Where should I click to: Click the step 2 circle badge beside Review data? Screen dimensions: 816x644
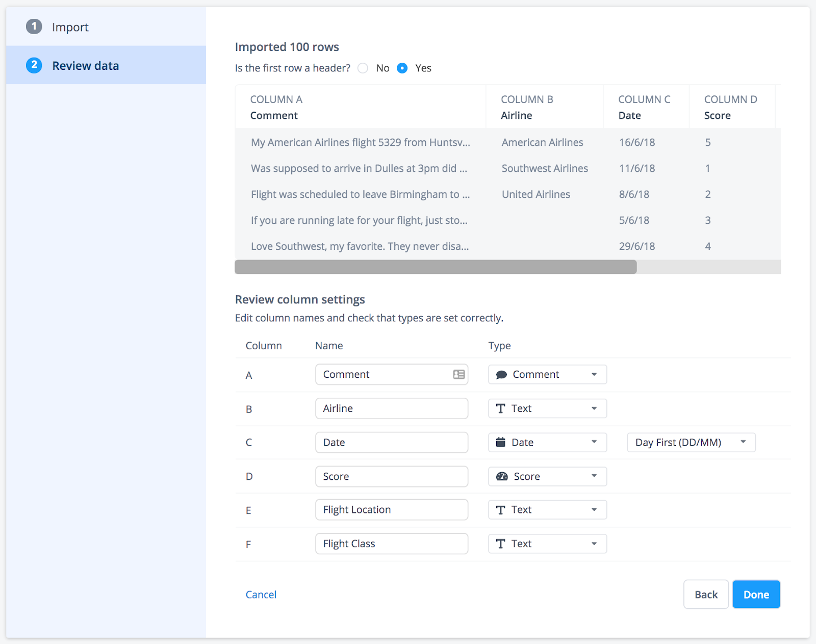[34, 65]
